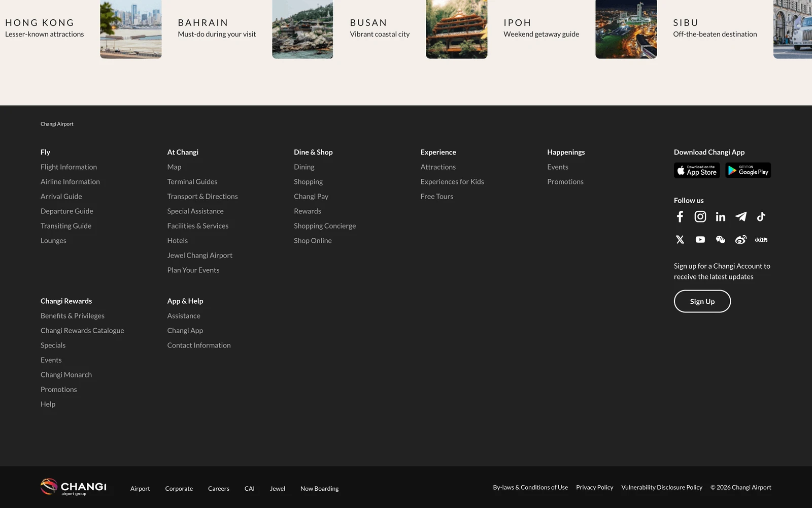Screen dimensions: 812x508
Task: Open Facilities & Services link
Action: (x=198, y=226)
